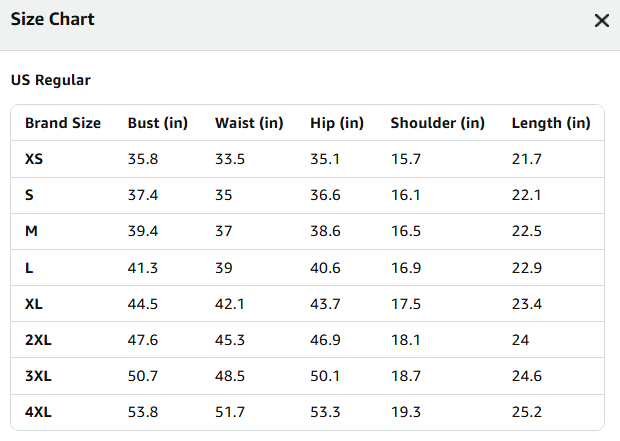The height and width of the screenshot is (441, 620).
Task: Select the 4XL size row label
Action: (x=38, y=412)
